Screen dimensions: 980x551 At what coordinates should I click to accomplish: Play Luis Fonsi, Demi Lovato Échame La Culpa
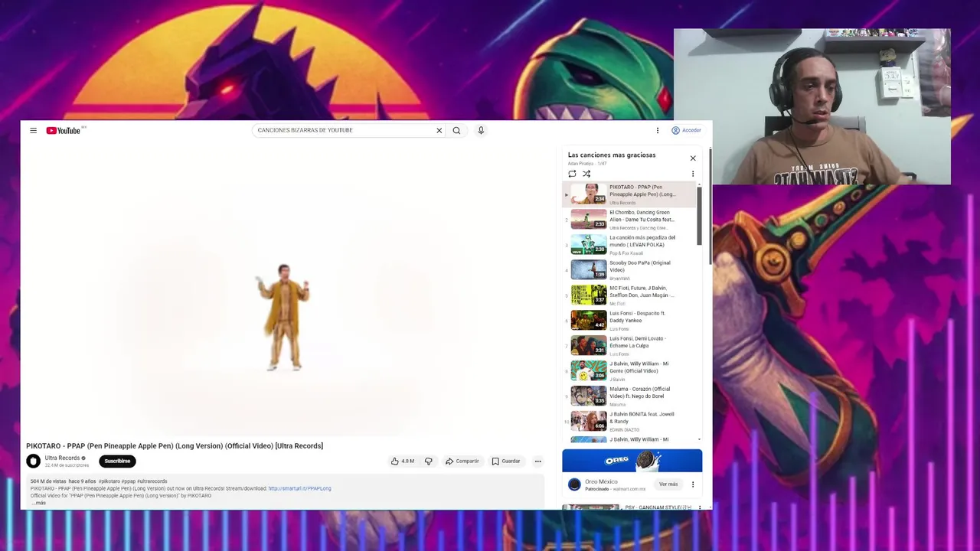[630, 346]
